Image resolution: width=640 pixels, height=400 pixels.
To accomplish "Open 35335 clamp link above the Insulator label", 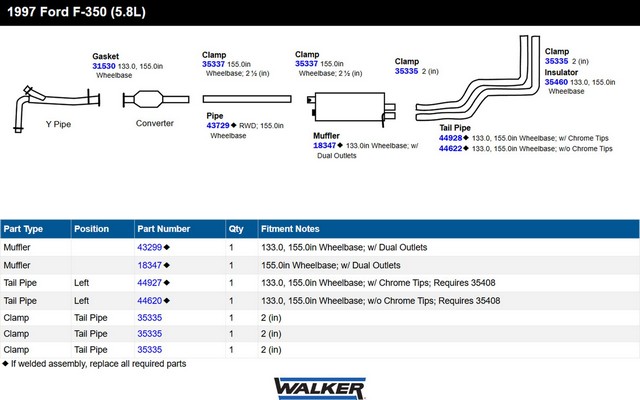I will click(556, 61).
